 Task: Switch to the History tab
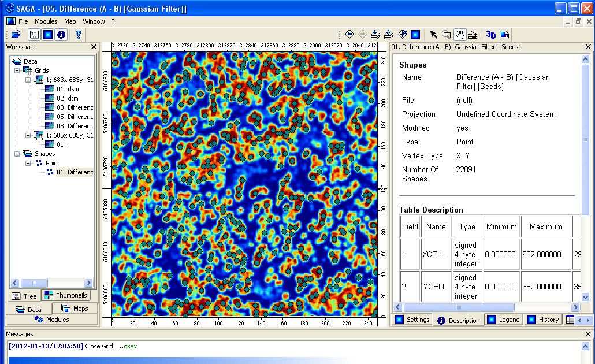click(x=544, y=320)
